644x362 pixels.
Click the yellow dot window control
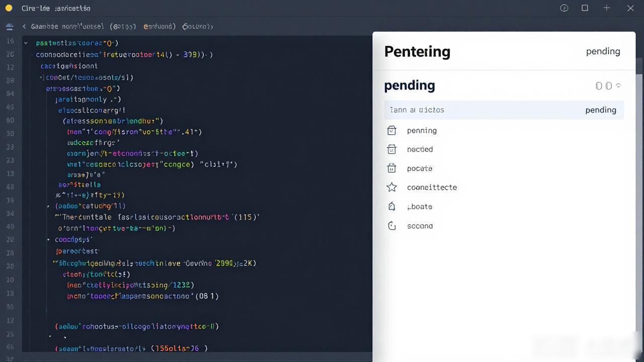coord(9,8)
